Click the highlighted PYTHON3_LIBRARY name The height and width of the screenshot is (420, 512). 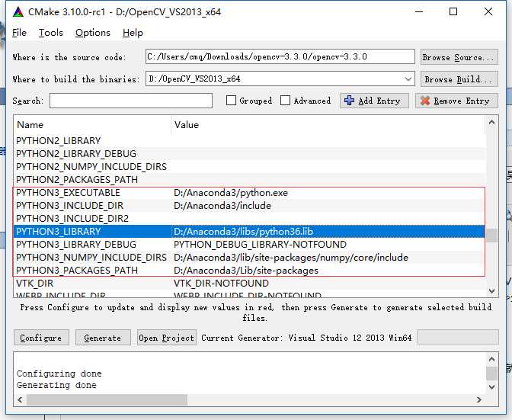[x=59, y=232]
